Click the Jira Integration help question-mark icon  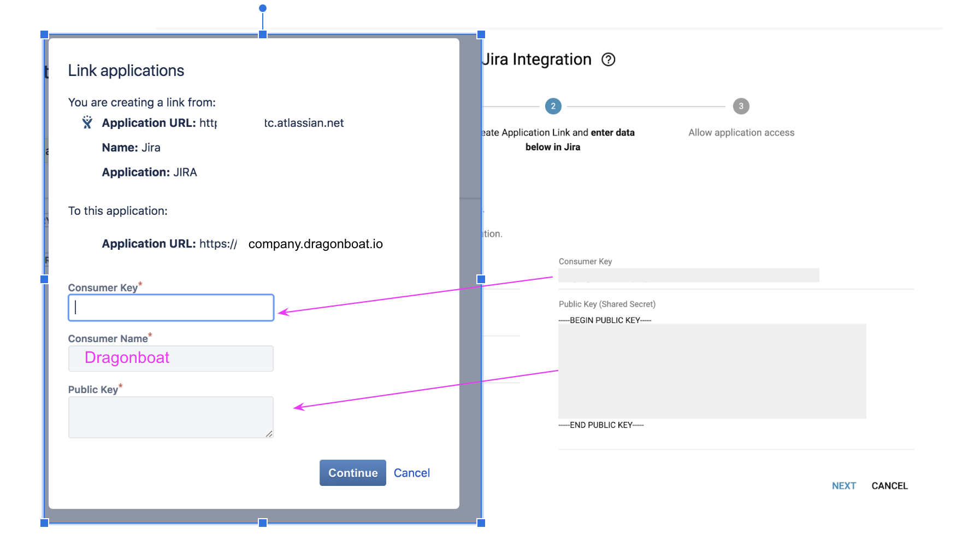coord(608,60)
